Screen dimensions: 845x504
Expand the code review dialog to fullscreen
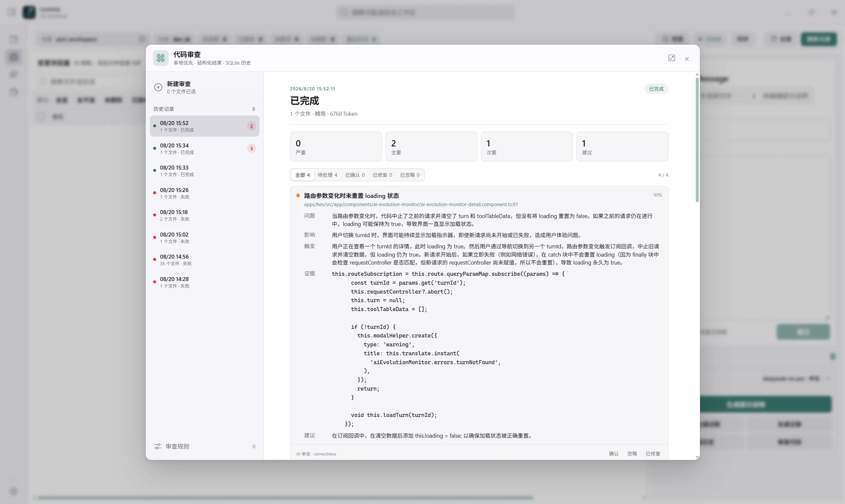671,58
